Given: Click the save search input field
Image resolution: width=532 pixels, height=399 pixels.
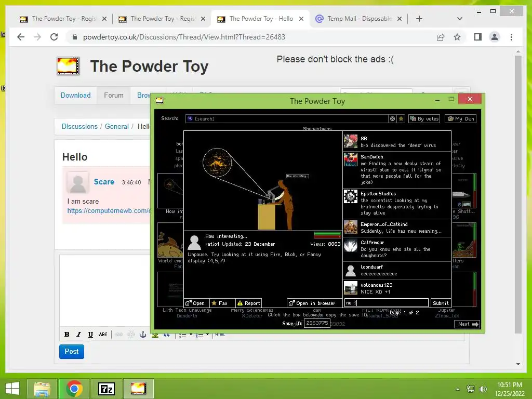Looking at the screenshot, I should [x=287, y=119].
